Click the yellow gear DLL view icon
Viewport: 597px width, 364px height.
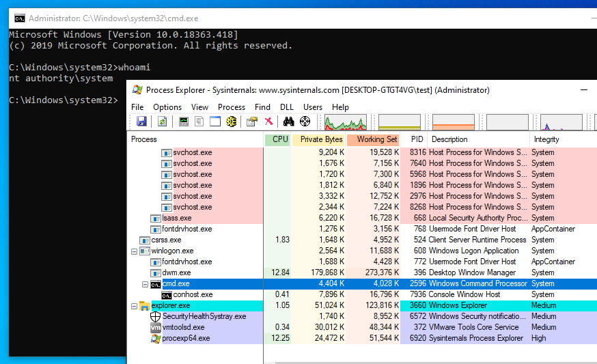click(x=231, y=122)
